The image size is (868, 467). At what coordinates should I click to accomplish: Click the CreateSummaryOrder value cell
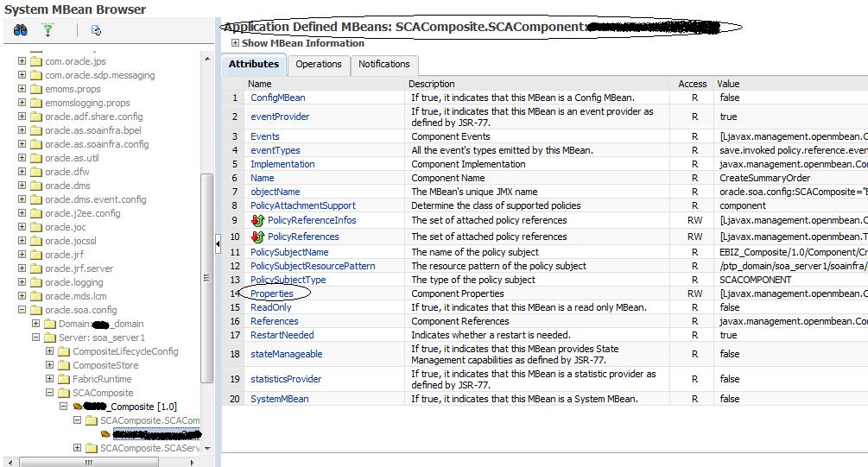coord(764,178)
